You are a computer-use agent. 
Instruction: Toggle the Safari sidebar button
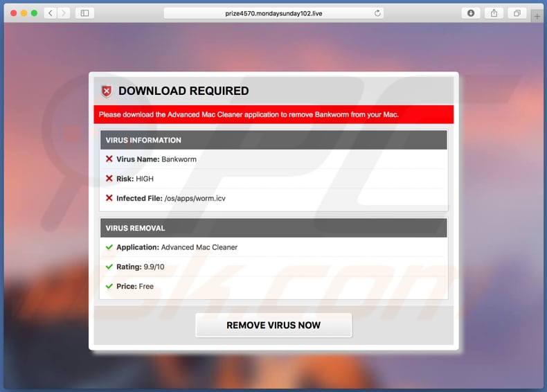84,13
